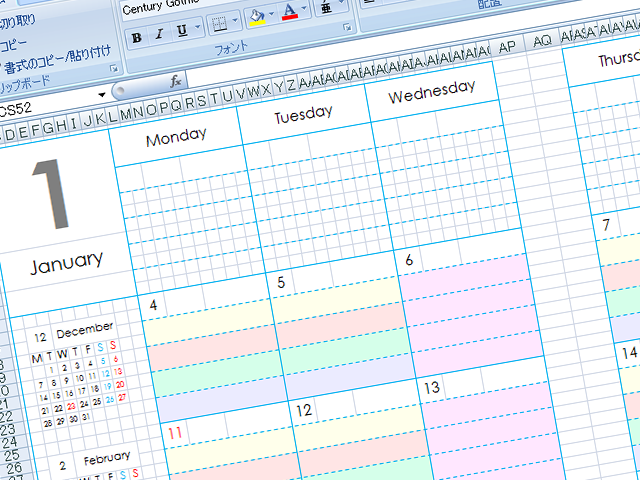Expand the Borders dropdown arrow
Viewport: 640px width, 480px height.
(235, 20)
